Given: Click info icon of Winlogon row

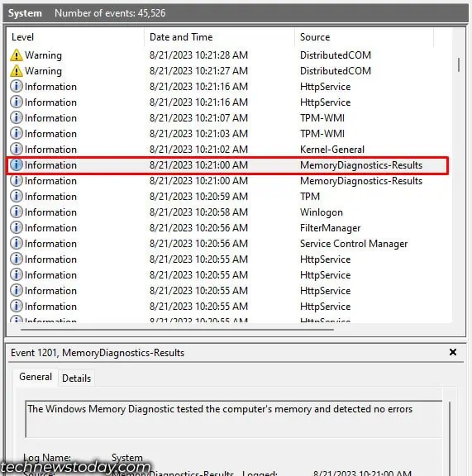Looking at the screenshot, I should 17,212.
